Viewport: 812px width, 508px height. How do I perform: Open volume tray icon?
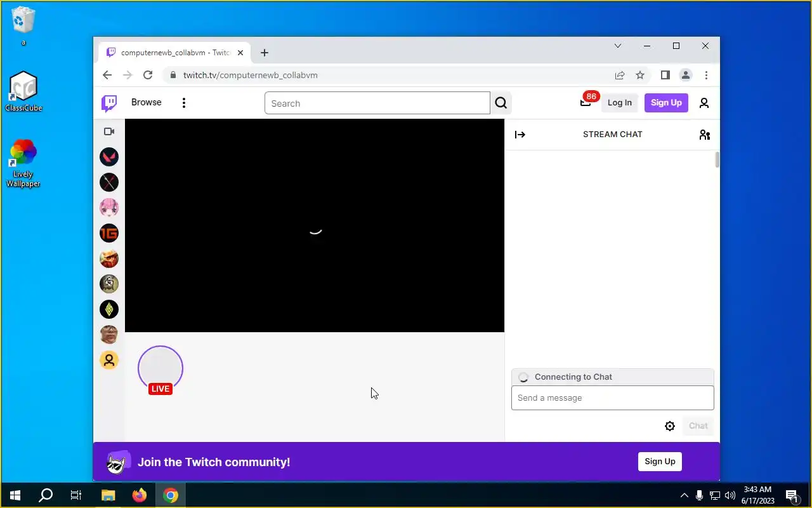pyautogui.click(x=730, y=495)
